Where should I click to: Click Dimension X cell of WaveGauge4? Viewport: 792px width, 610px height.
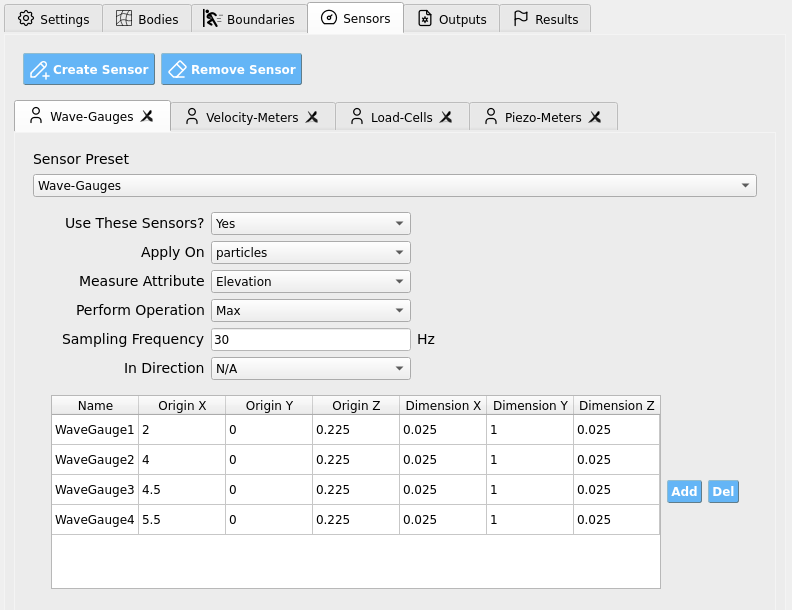pyautogui.click(x=442, y=520)
